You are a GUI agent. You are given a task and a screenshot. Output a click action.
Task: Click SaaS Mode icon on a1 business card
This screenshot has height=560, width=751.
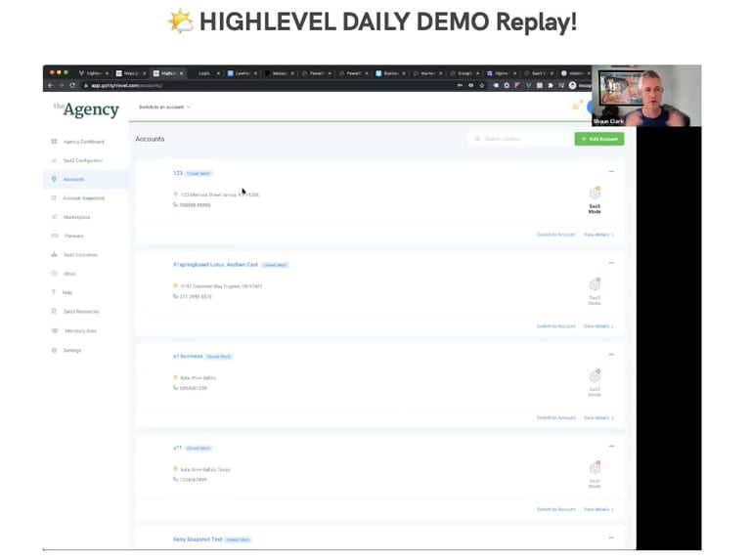tap(595, 376)
